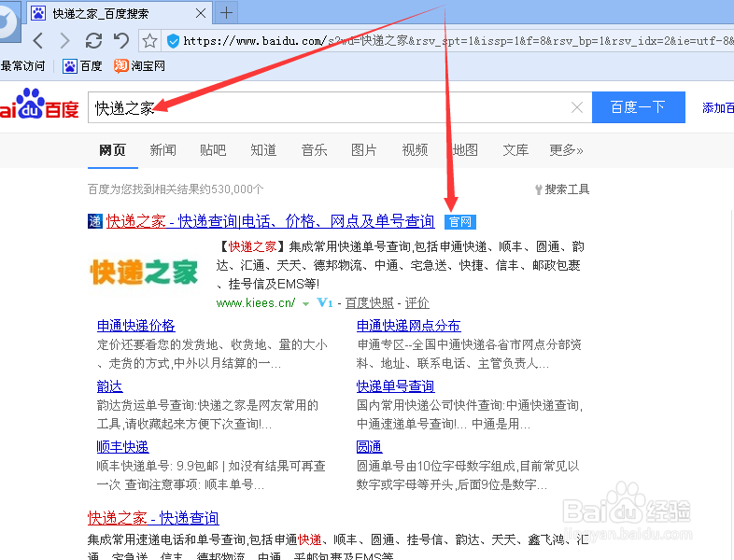Close the 快递之家_百度搜索 tab
The image size is (734, 560).
(201, 13)
